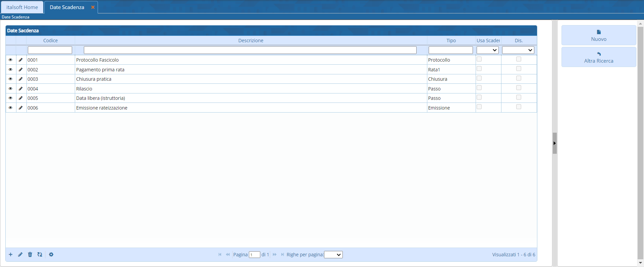Click the plus icon to add record

[x=11, y=255]
